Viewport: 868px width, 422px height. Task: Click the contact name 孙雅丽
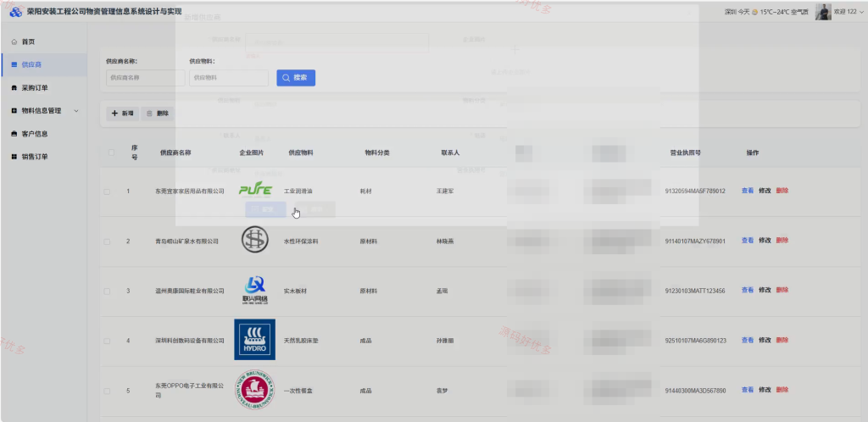point(445,341)
